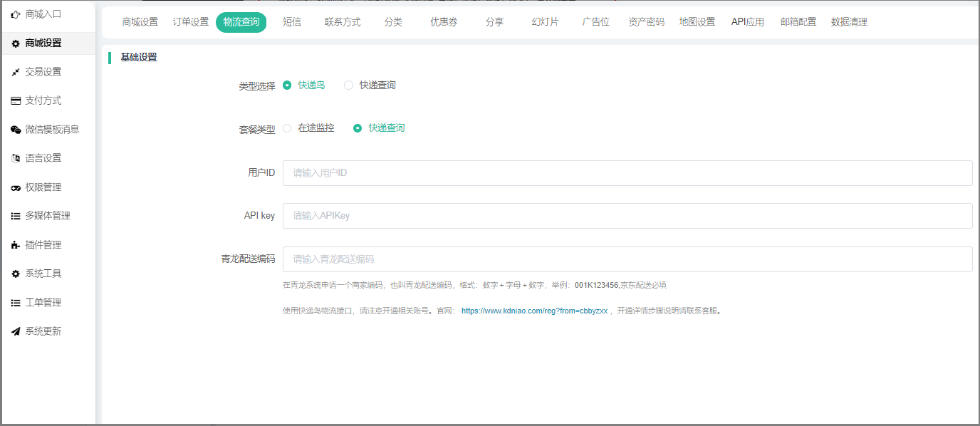Image resolution: width=980 pixels, height=426 pixels.
Task: Click the 青龙配送编码 hint with example 001K123456
Action: click(x=474, y=285)
